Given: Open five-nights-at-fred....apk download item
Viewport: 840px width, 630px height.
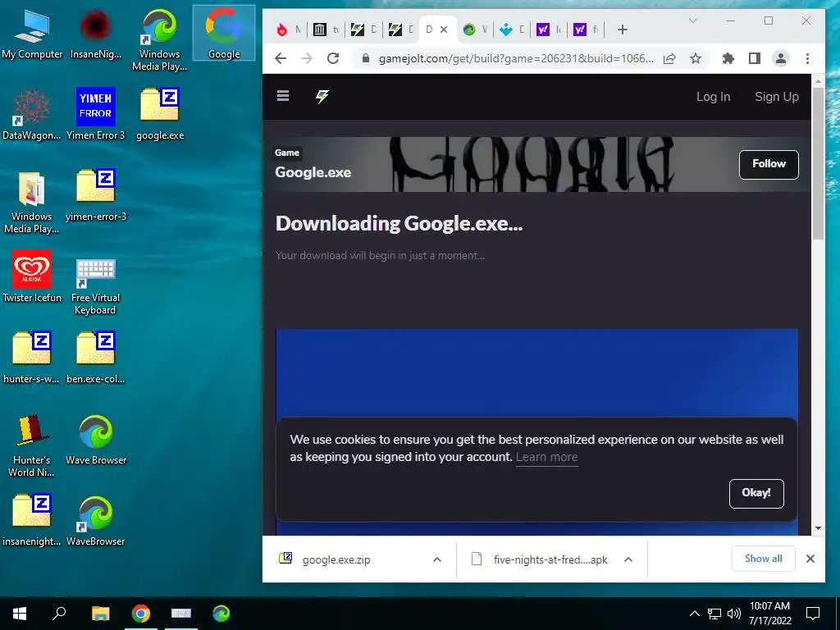Looking at the screenshot, I should coord(550,559).
